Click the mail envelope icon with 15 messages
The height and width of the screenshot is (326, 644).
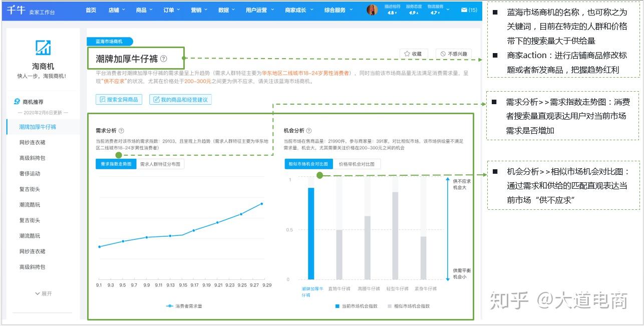tap(464, 10)
